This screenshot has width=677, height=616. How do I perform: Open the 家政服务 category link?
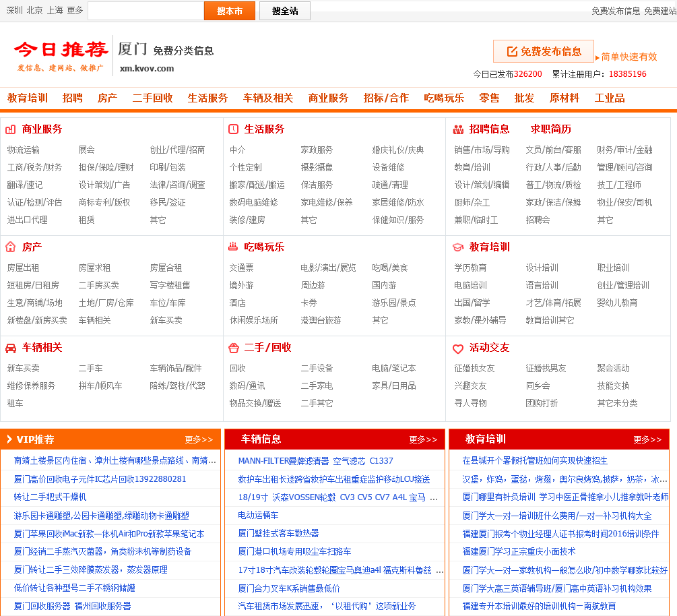tap(317, 150)
